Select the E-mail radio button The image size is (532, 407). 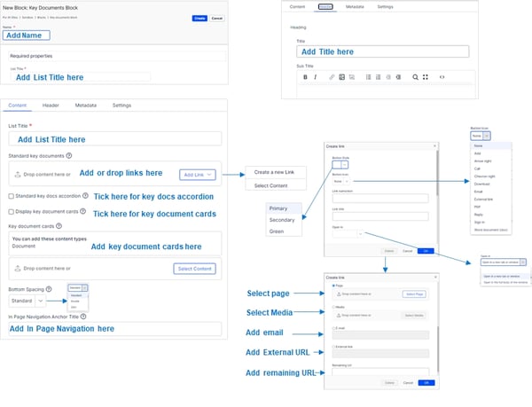click(x=334, y=328)
